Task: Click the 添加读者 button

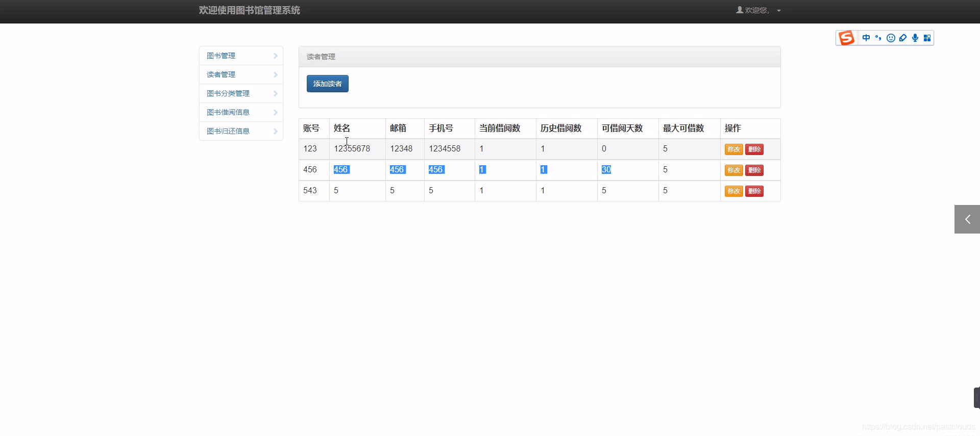Action: coord(328,84)
